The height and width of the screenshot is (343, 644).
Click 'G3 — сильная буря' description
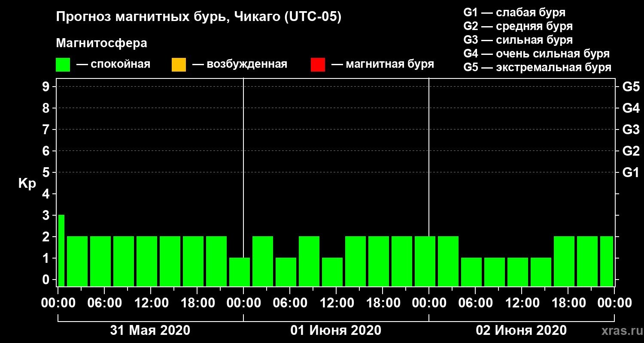tap(518, 40)
